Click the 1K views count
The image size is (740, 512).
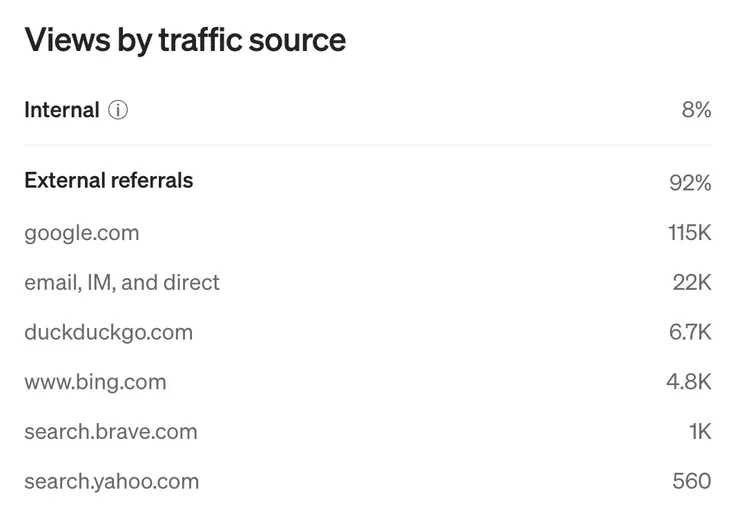pos(699,432)
